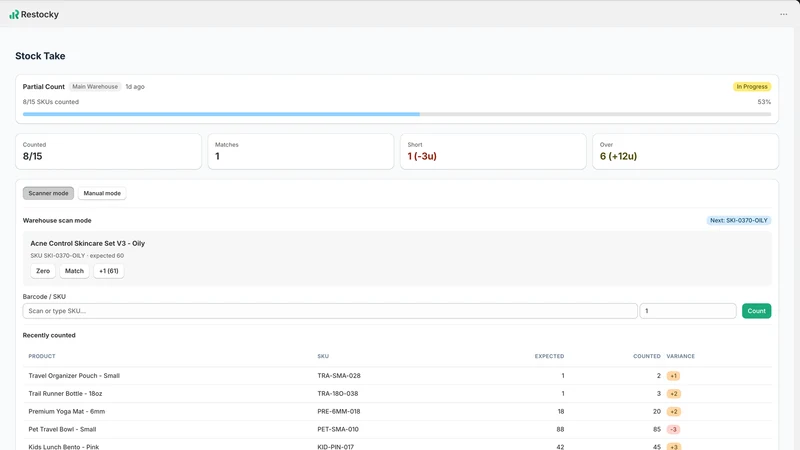800x450 pixels.
Task: Click the Variance column header
Action: pos(681,356)
